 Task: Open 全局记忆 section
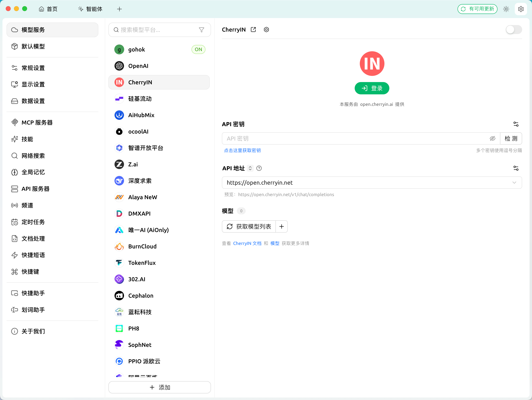52,172
